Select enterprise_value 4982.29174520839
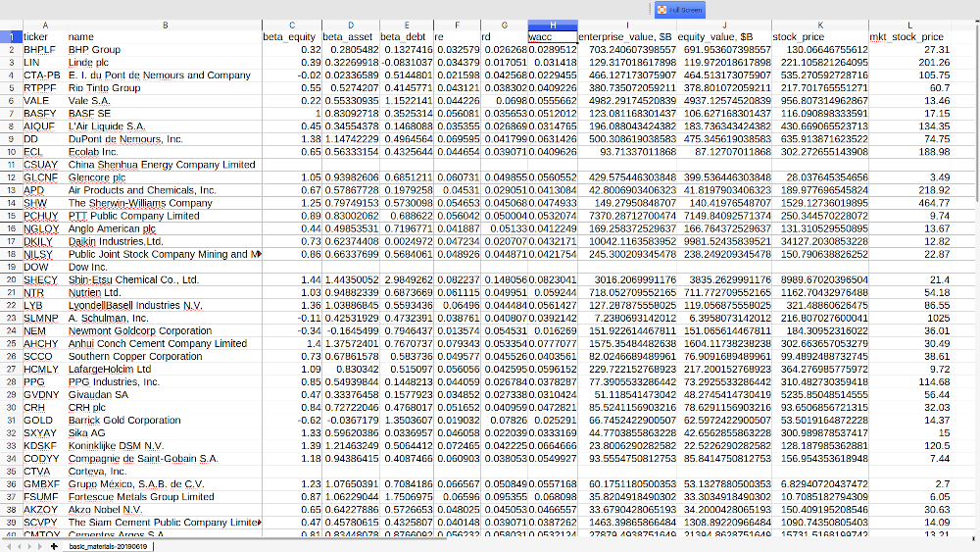 [627, 101]
